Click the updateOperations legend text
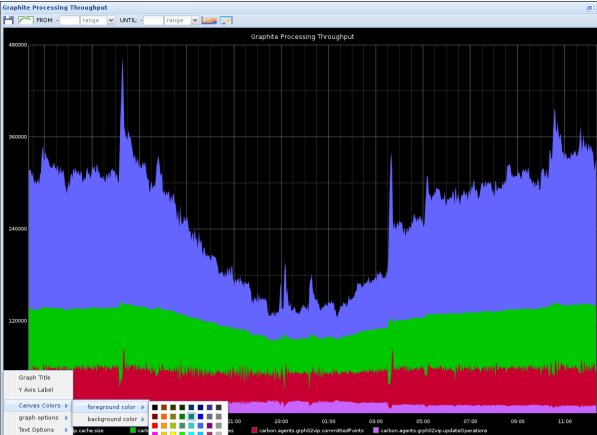The image size is (597, 435). [x=434, y=430]
